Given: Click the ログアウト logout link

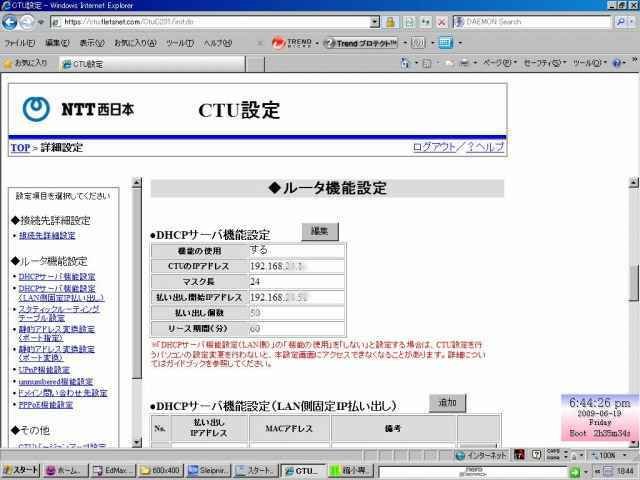Looking at the screenshot, I should point(434,147).
